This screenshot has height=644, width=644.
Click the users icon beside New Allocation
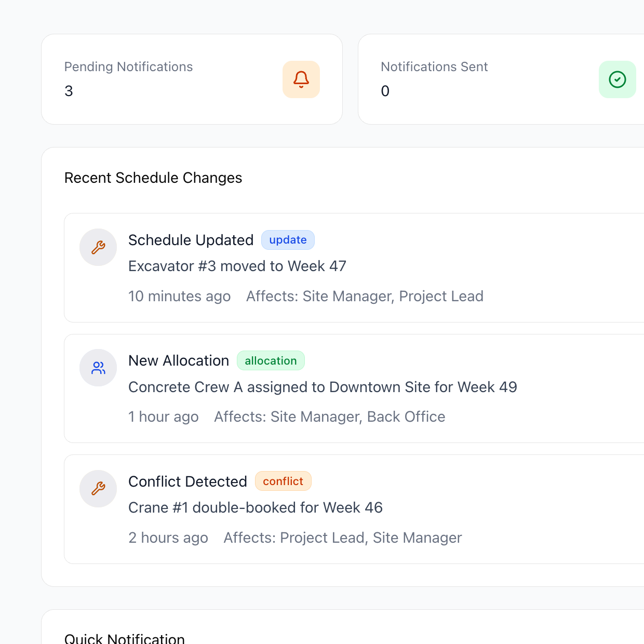(98, 368)
